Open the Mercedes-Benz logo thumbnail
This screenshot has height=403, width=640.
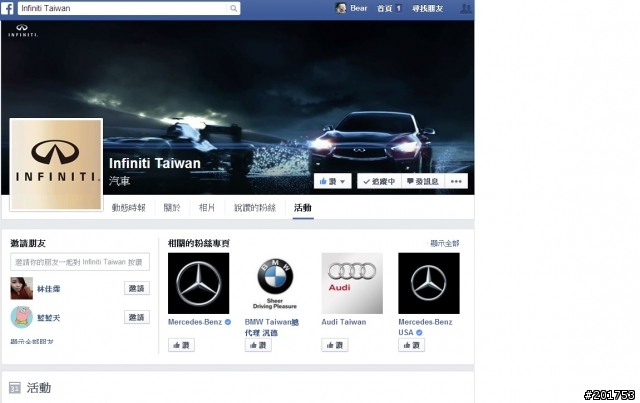(198, 283)
